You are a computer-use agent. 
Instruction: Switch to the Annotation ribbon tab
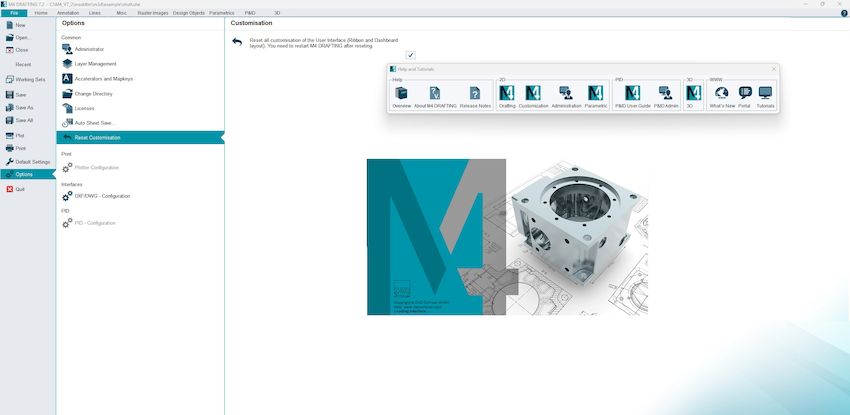[68, 13]
